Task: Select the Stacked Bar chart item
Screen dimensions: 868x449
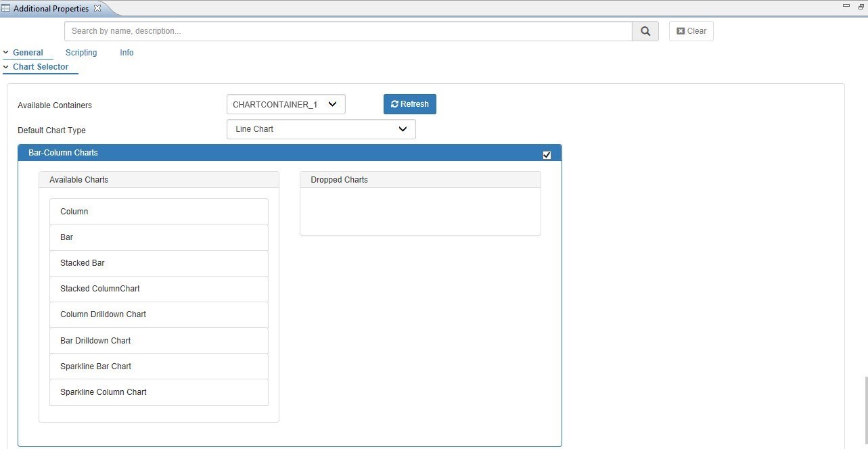Action: point(159,263)
